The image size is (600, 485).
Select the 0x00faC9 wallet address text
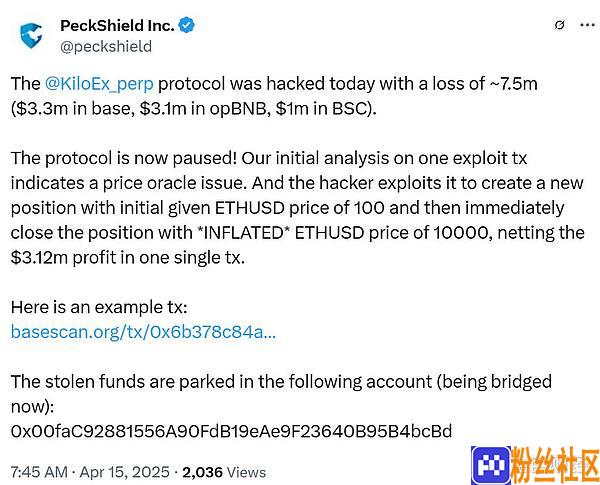231,431
